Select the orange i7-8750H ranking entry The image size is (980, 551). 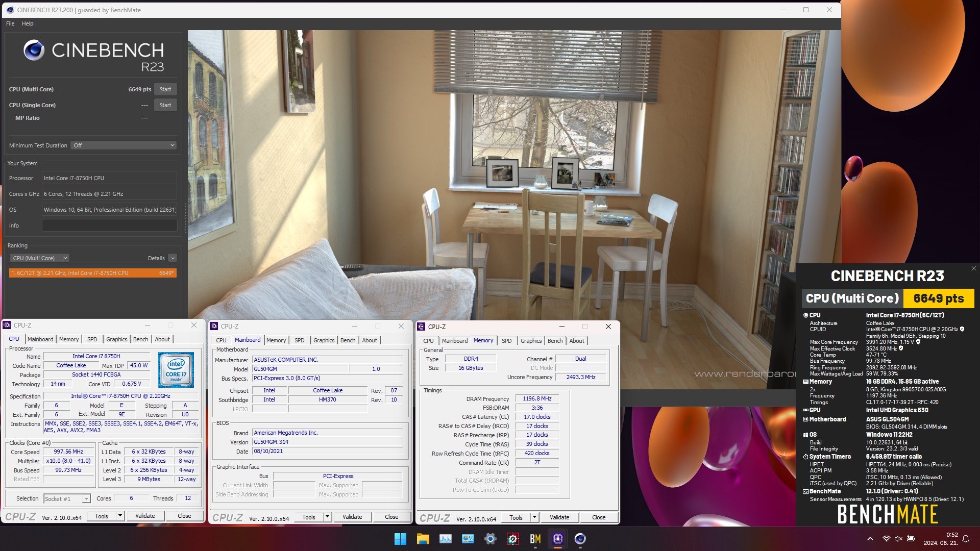[93, 273]
